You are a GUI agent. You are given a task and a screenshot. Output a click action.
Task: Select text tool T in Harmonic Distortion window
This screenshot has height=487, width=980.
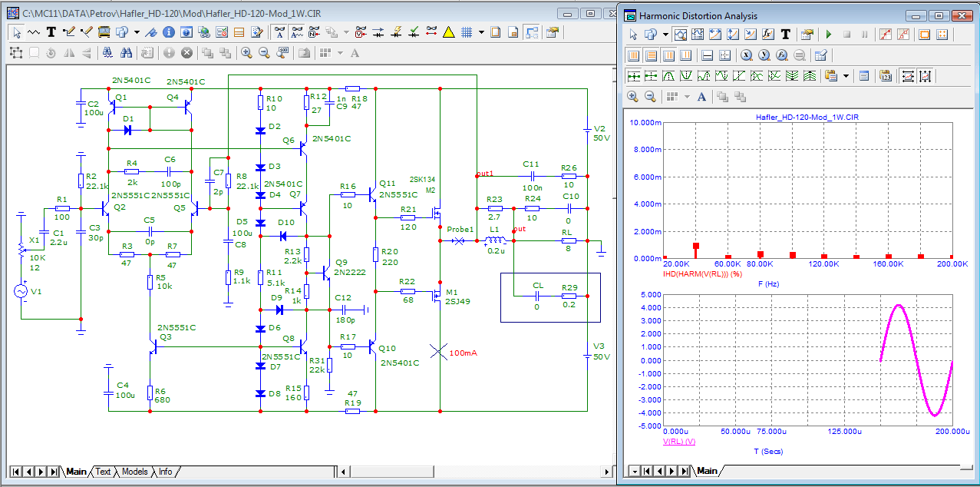tap(785, 35)
